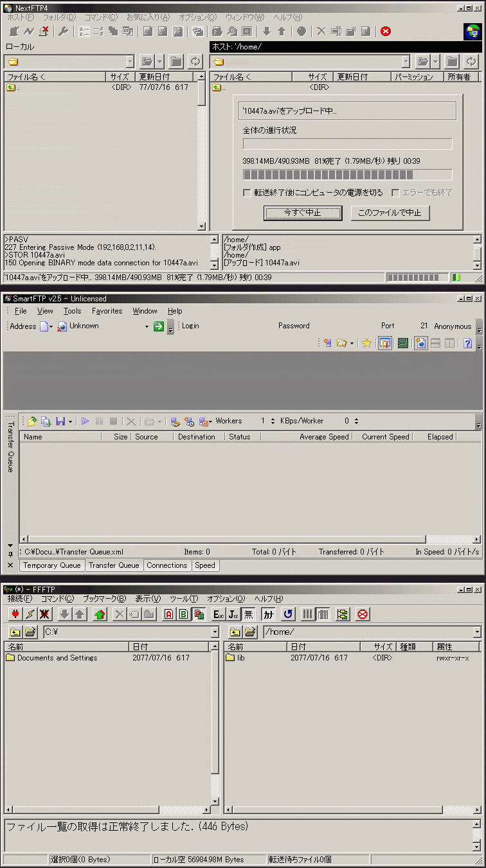Toggle binary mode 'B' button in FFFTP
Screen dimensions: 486x868
[x=184, y=614]
